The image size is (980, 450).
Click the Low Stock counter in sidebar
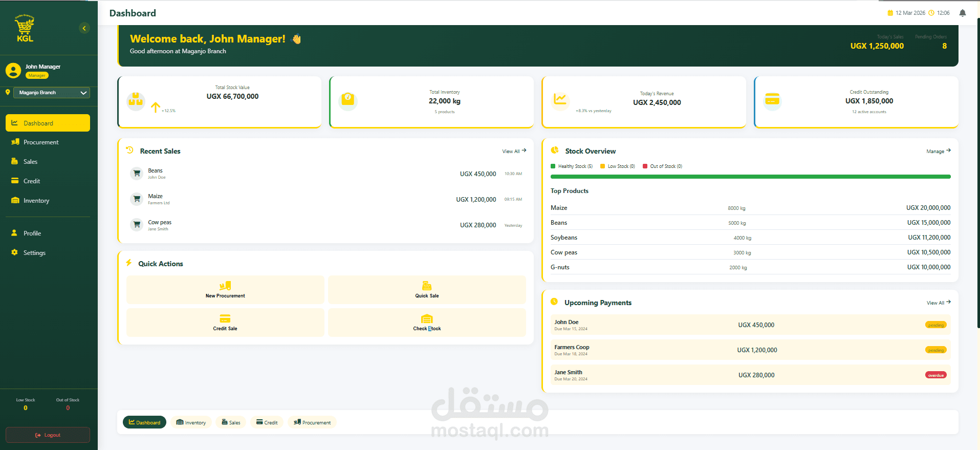(26, 404)
